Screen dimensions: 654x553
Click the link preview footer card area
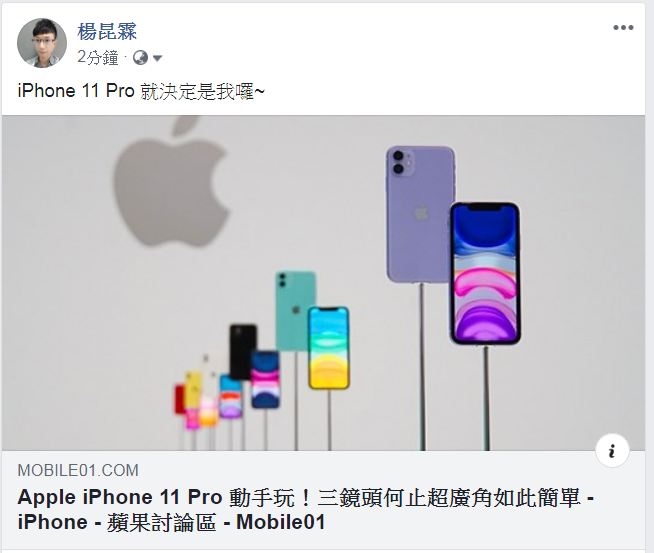(x=323, y=500)
